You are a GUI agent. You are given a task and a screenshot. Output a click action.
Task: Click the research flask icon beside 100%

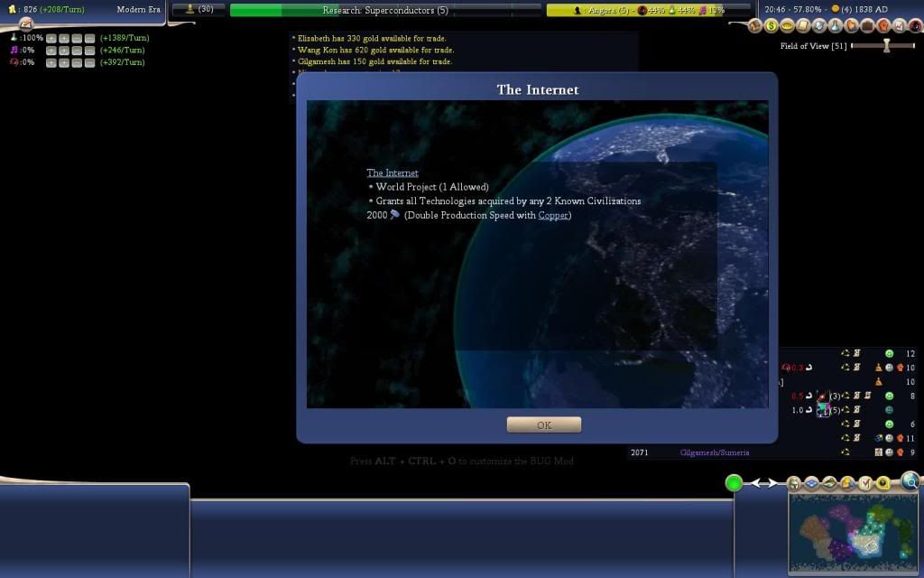(x=14, y=37)
